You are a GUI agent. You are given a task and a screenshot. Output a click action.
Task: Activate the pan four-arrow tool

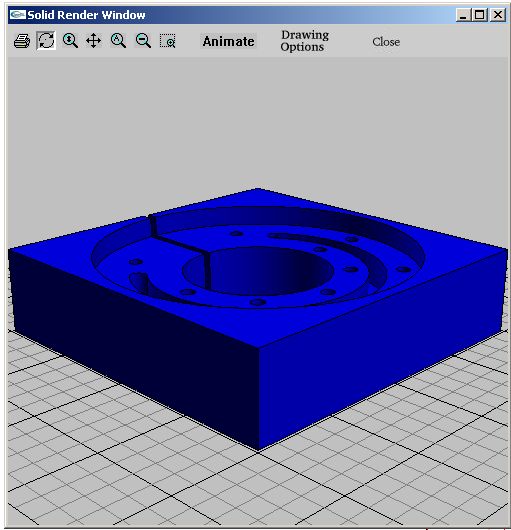(94, 41)
